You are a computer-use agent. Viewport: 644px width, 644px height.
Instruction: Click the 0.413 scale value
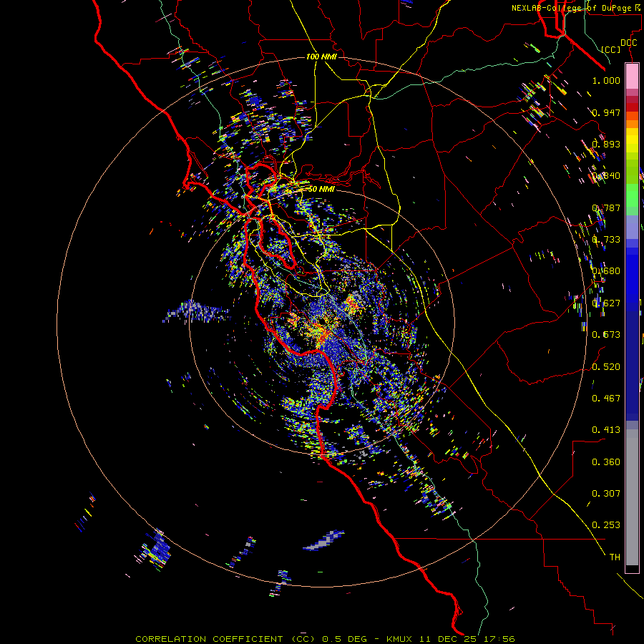click(x=606, y=430)
